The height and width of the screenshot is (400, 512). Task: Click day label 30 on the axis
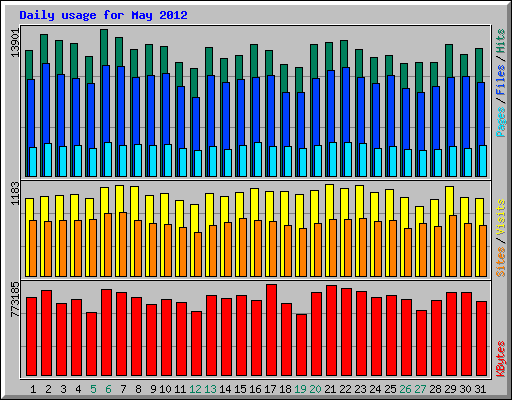465,389
